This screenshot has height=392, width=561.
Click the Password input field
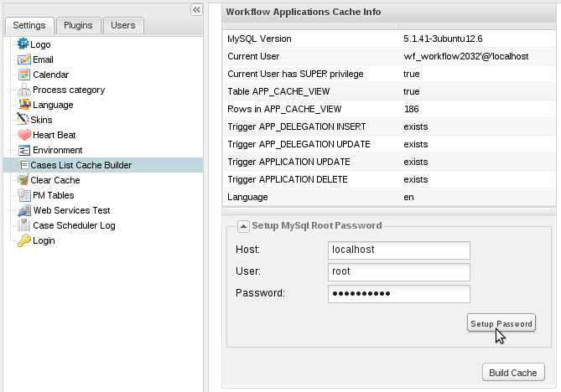tap(398, 293)
